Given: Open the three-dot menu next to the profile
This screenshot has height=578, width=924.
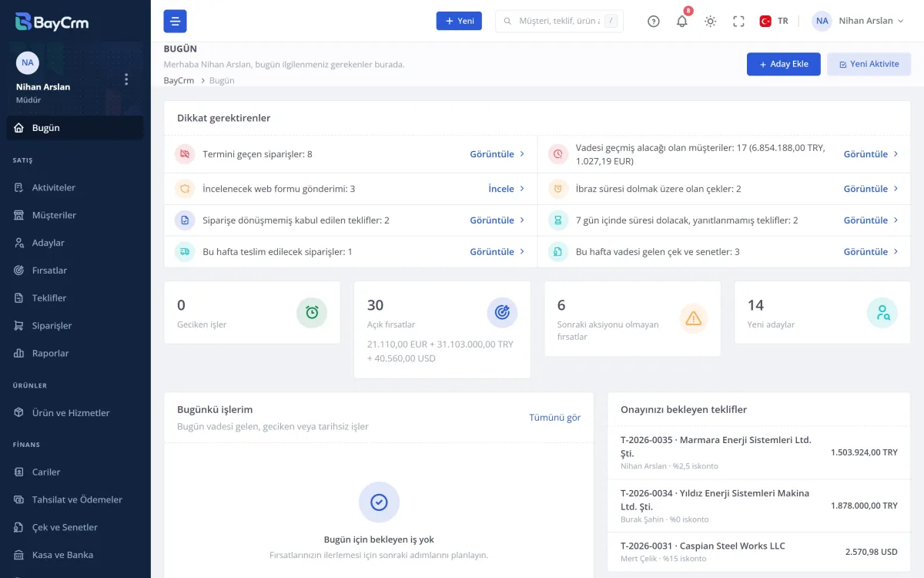Looking at the screenshot, I should pyautogui.click(x=126, y=79).
